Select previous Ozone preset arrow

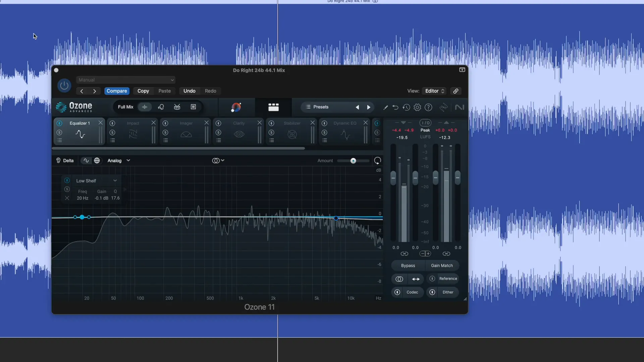coord(357,107)
